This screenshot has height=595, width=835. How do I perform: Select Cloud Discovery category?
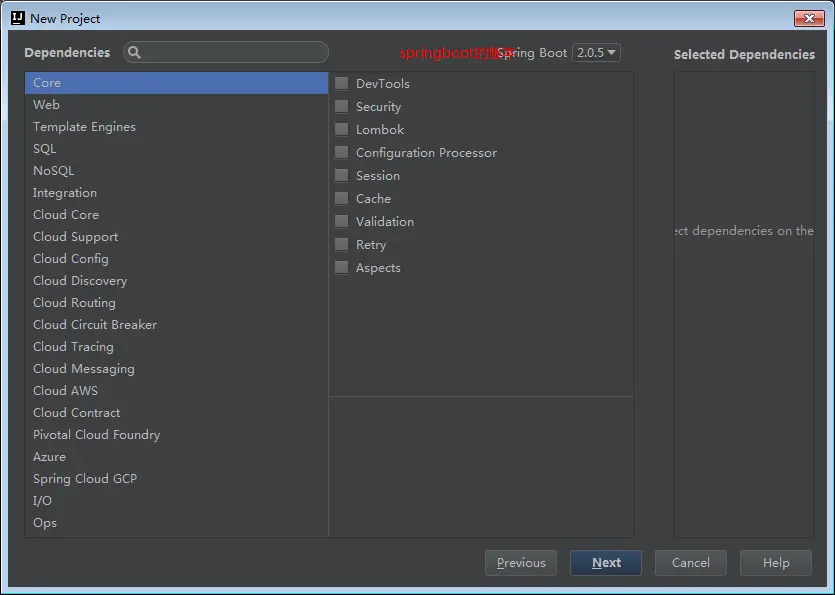click(x=176, y=281)
